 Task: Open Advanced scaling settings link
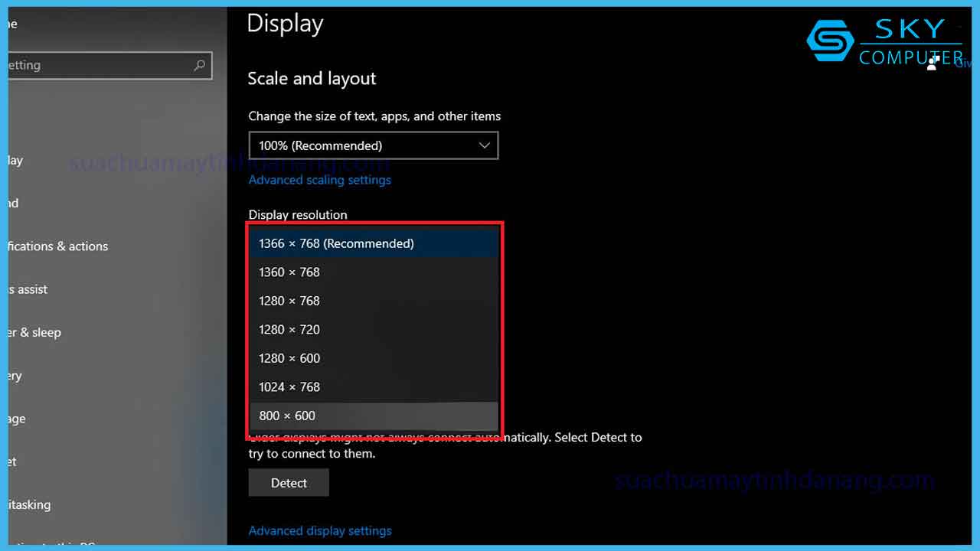[320, 180]
